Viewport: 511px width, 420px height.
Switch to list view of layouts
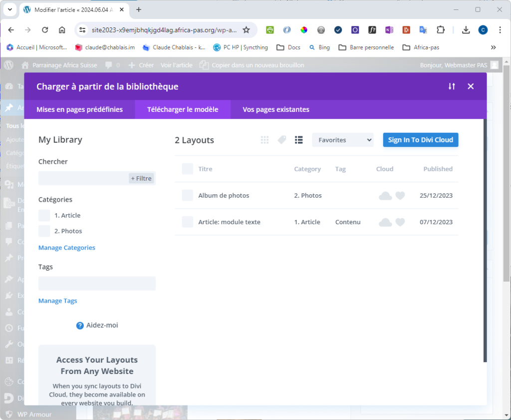[x=298, y=140]
